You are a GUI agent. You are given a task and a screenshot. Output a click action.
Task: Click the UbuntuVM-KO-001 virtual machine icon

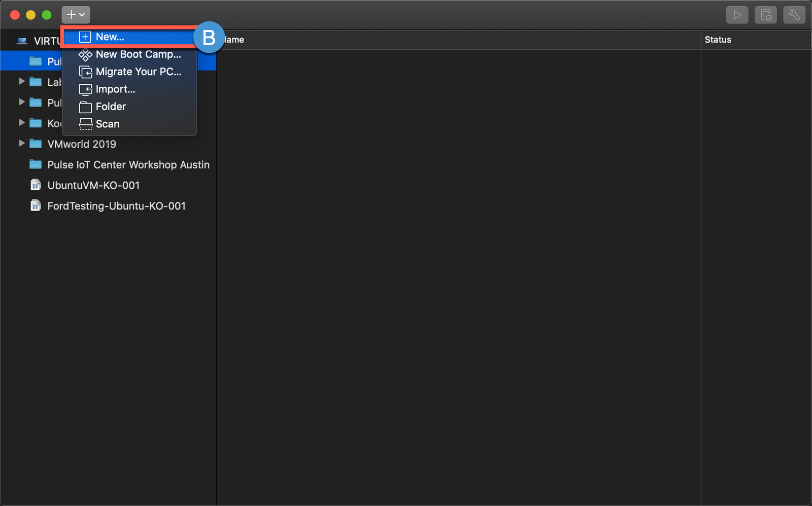pos(36,185)
